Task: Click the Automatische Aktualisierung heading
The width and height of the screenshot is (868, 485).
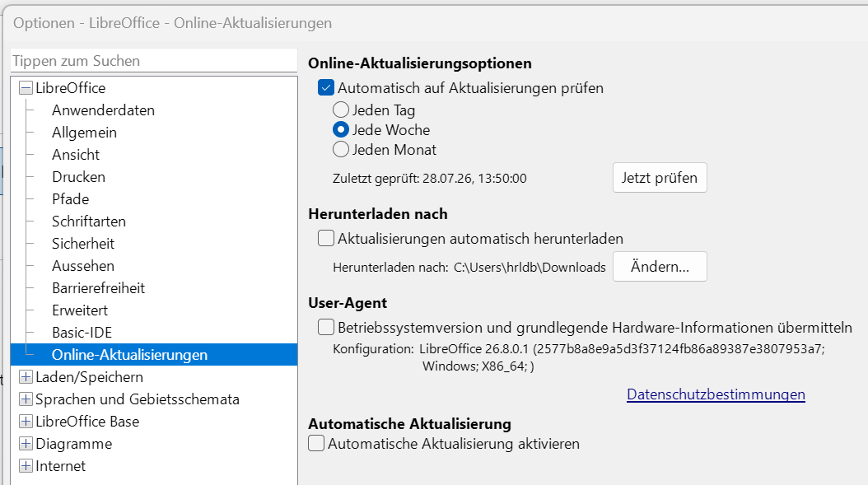Action: 409,424
